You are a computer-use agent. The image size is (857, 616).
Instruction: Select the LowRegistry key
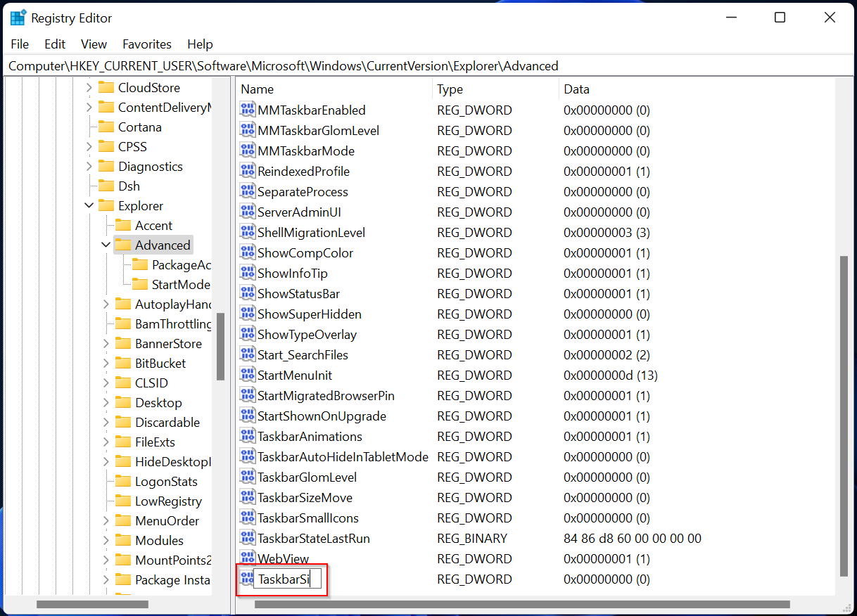click(x=168, y=501)
